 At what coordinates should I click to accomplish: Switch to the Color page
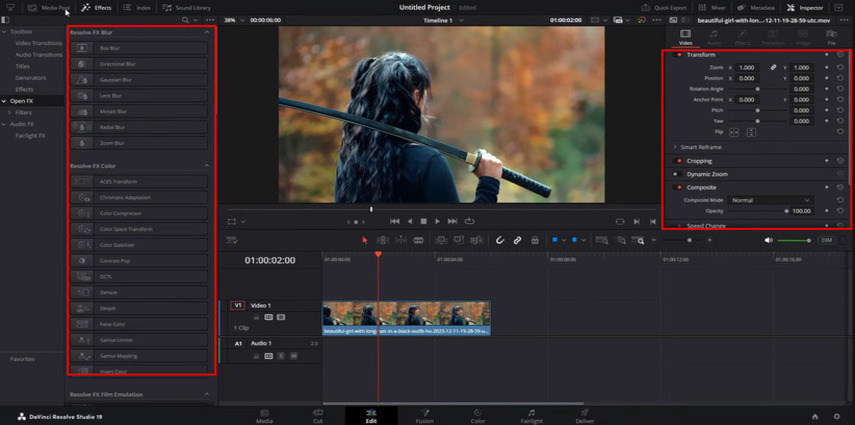click(478, 416)
